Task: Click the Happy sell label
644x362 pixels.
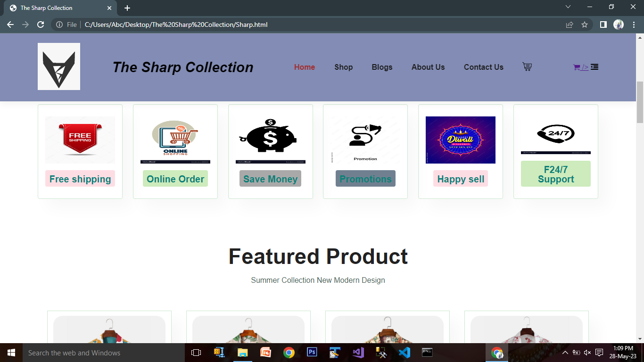Action: [x=461, y=179]
